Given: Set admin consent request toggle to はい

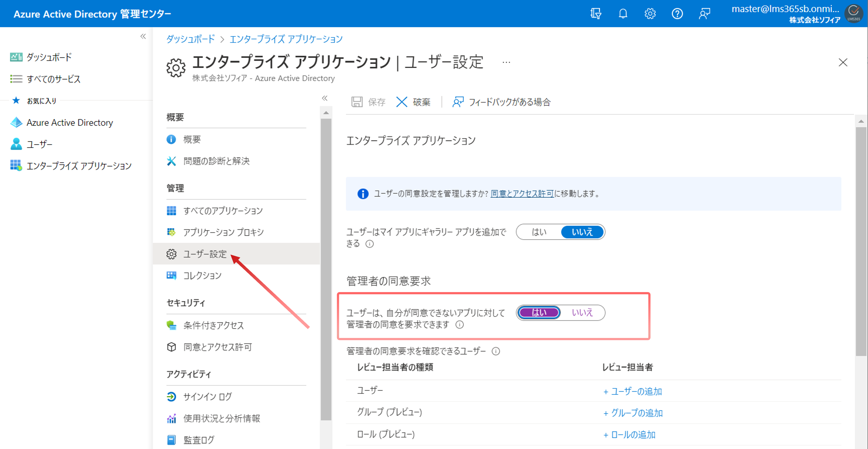Looking at the screenshot, I should [x=539, y=313].
